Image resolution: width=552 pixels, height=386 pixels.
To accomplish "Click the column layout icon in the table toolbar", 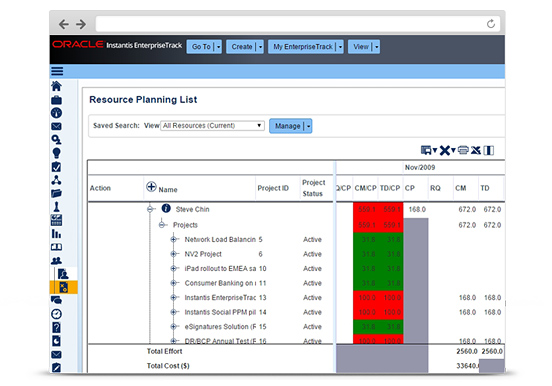I will coord(489,150).
